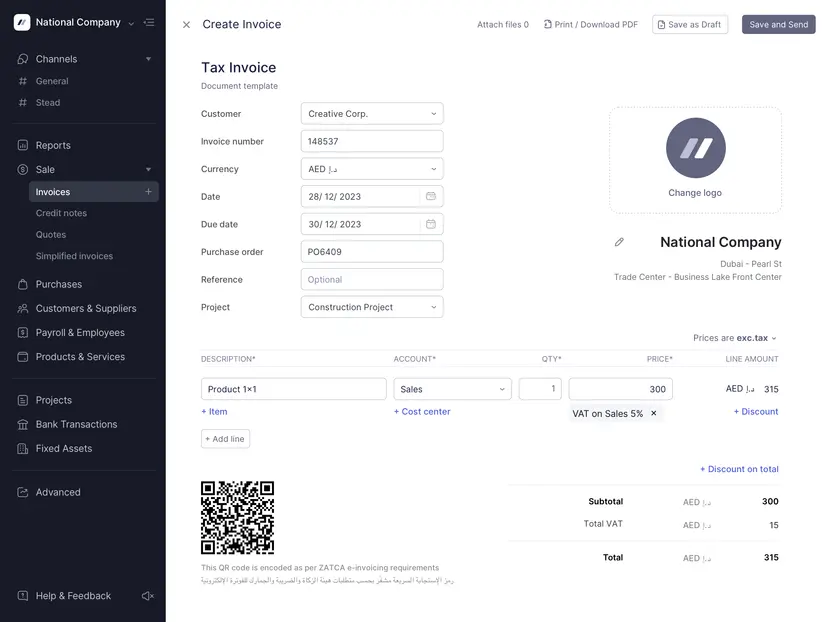Click the Save as Draft button
Screen dimensions: 828x622
(690, 24)
